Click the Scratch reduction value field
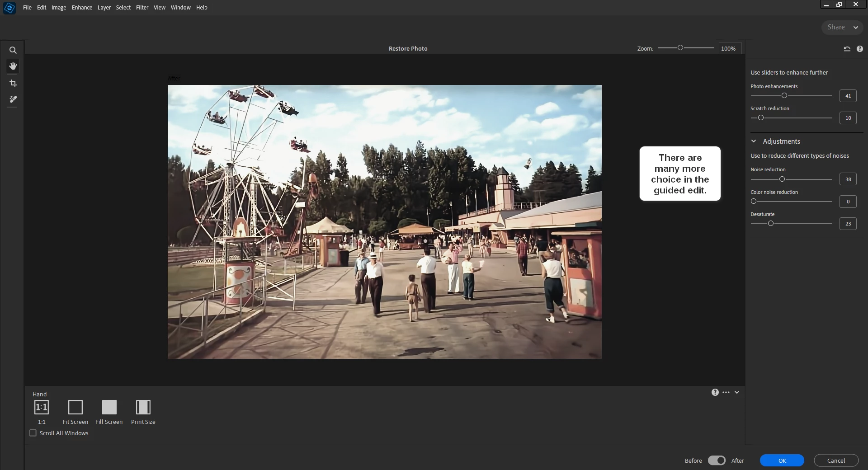Viewport: 868px width, 470px height. [848, 118]
